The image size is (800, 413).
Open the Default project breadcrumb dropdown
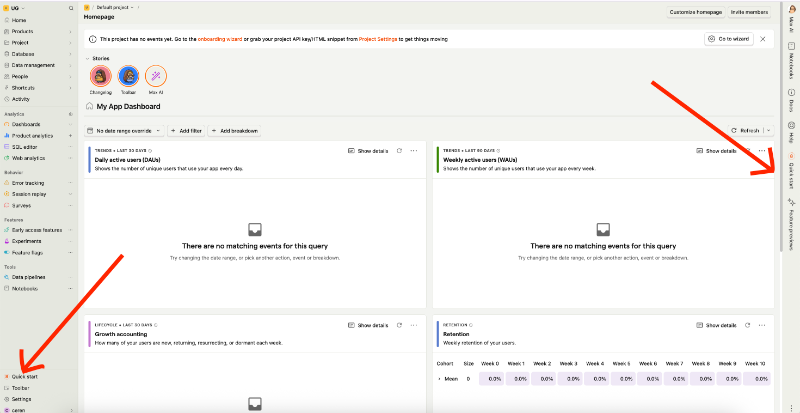(115, 8)
